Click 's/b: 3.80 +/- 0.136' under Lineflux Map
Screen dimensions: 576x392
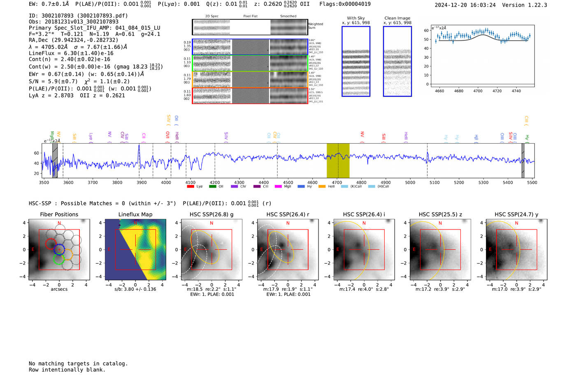[x=135, y=289]
